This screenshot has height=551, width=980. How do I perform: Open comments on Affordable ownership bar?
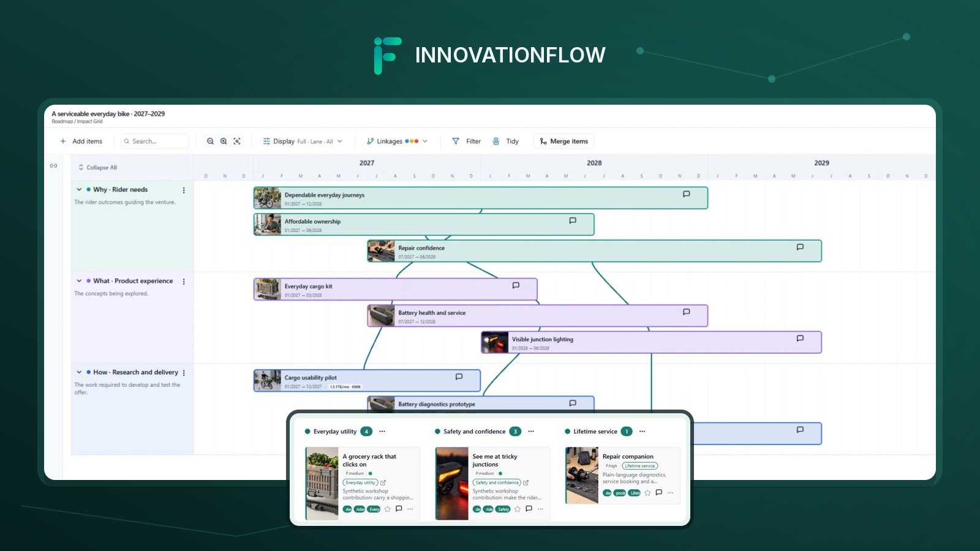click(573, 220)
